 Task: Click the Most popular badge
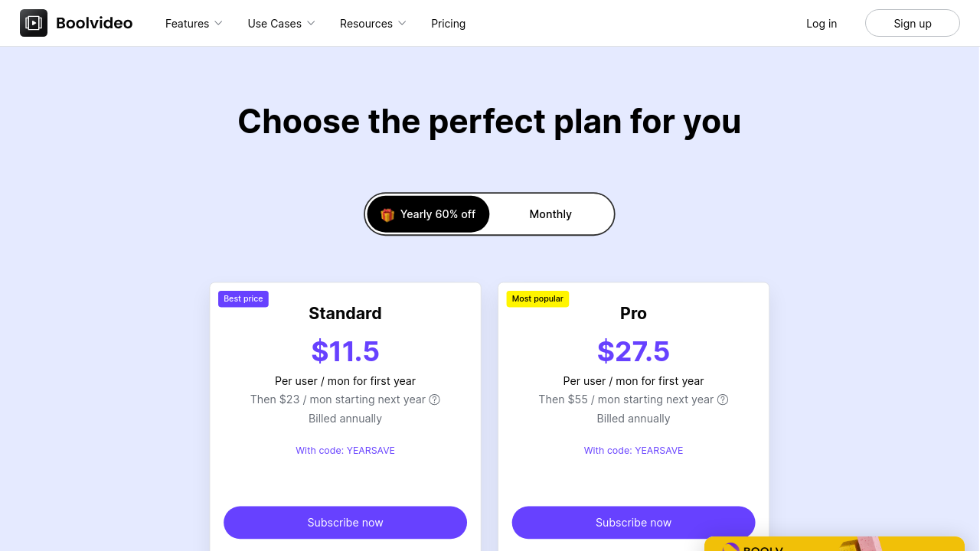(x=537, y=298)
